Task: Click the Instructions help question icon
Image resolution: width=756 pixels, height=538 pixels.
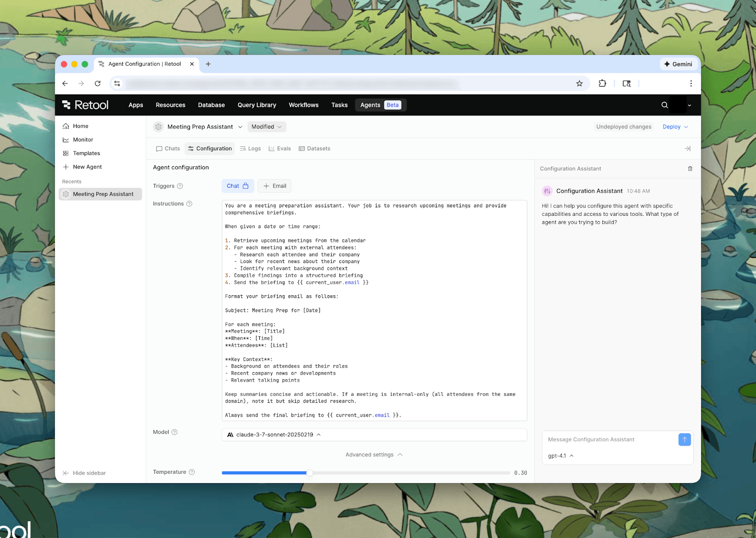Action: (189, 204)
